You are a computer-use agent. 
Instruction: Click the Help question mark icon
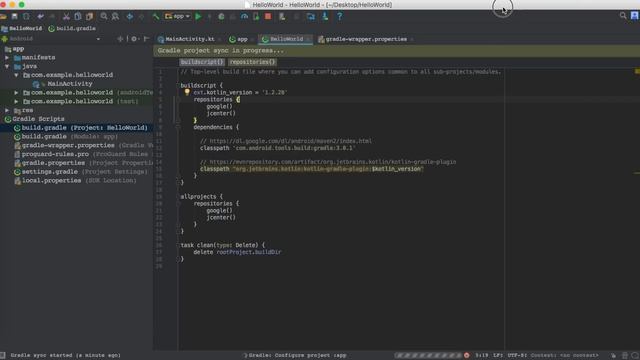coord(339,17)
